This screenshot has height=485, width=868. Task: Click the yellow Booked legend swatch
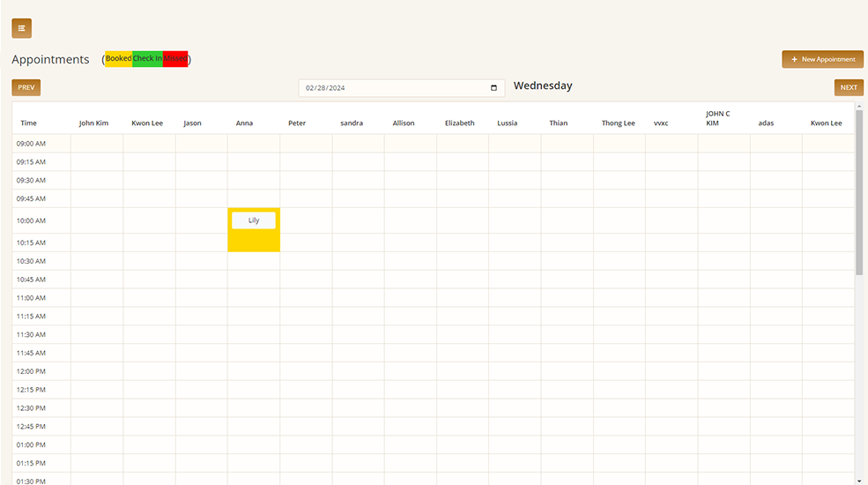(118, 59)
